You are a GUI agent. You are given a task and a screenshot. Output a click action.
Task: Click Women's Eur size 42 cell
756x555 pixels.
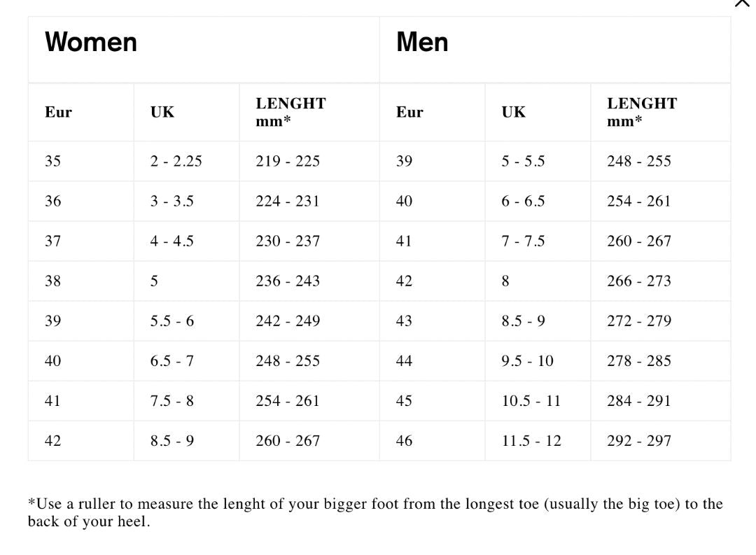[x=52, y=440]
